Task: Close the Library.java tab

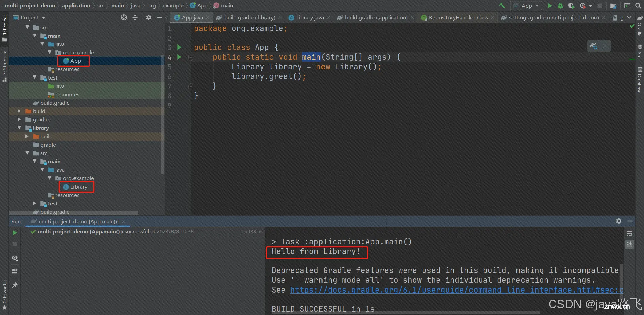Action: coord(329,17)
